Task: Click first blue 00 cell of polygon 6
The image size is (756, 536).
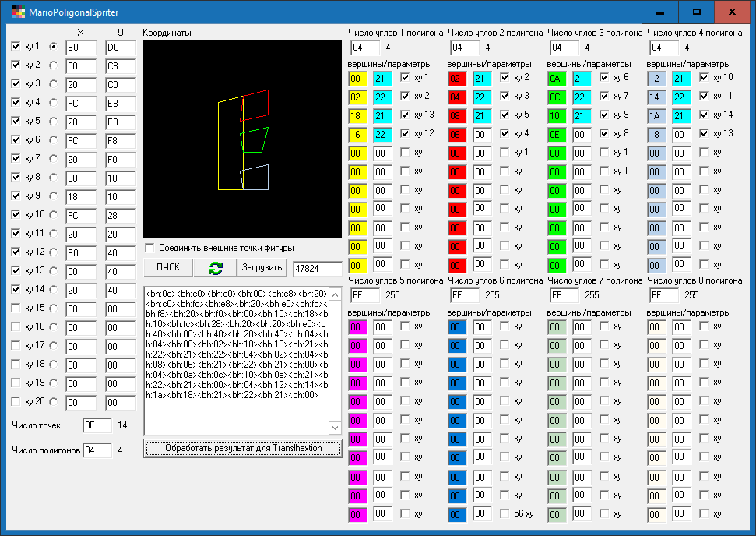Action: pyautogui.click(x=456, y=327)
